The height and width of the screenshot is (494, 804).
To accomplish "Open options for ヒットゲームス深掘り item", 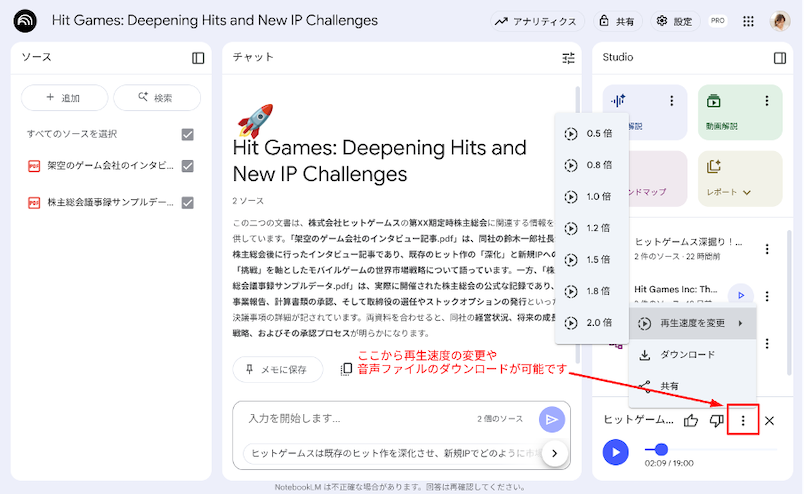I will [767, 249].
